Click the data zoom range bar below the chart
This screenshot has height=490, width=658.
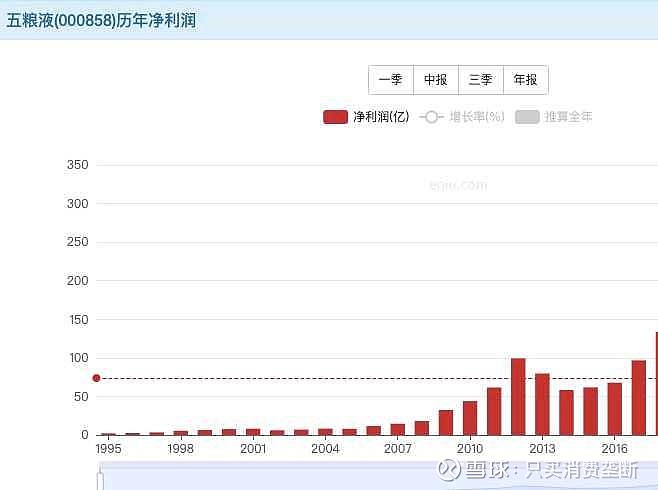point(378,476)
